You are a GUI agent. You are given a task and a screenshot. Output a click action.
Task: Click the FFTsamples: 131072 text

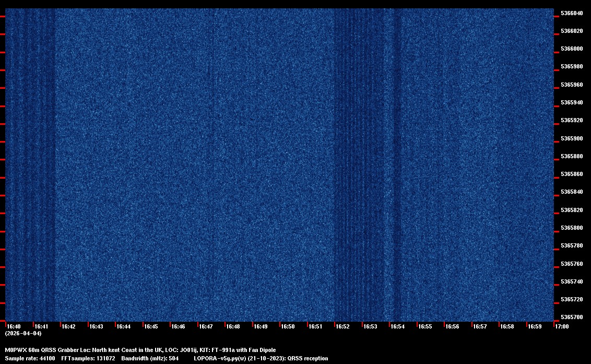coord(88,358)
